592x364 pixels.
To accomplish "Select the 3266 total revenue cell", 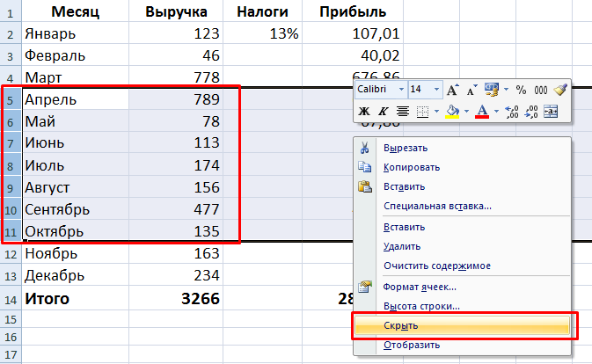I will tap(176, 299).
